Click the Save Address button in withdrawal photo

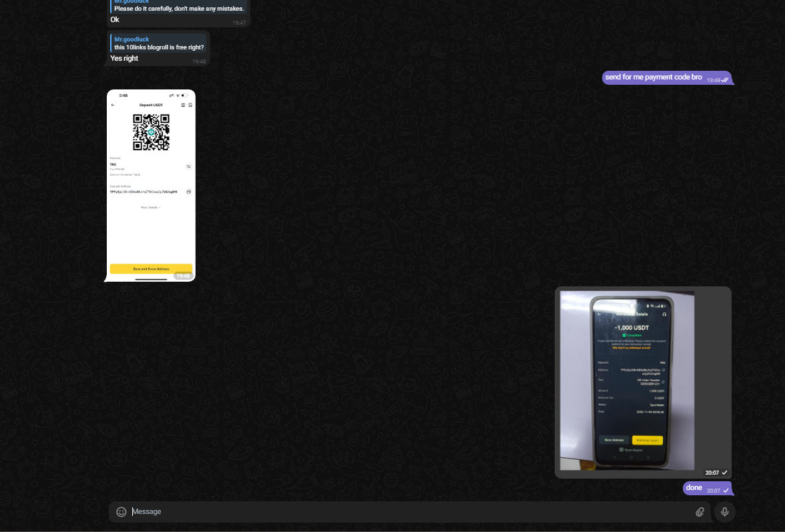[614, 440]
